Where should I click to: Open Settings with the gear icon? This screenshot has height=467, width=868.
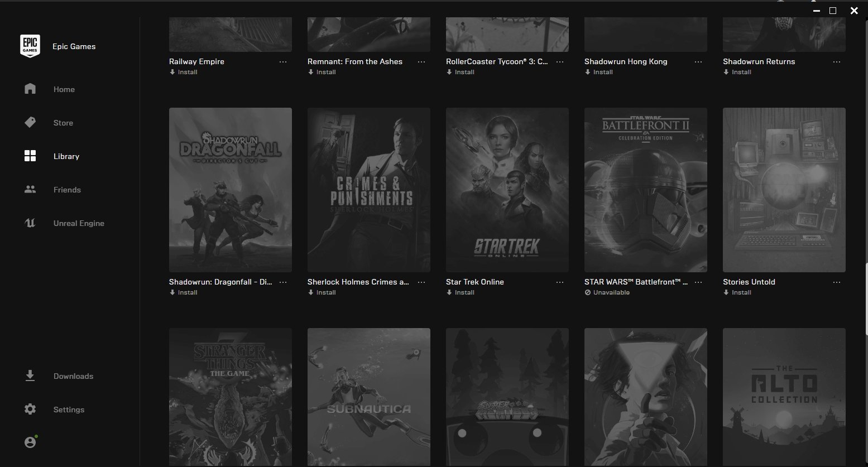point(30,410)
